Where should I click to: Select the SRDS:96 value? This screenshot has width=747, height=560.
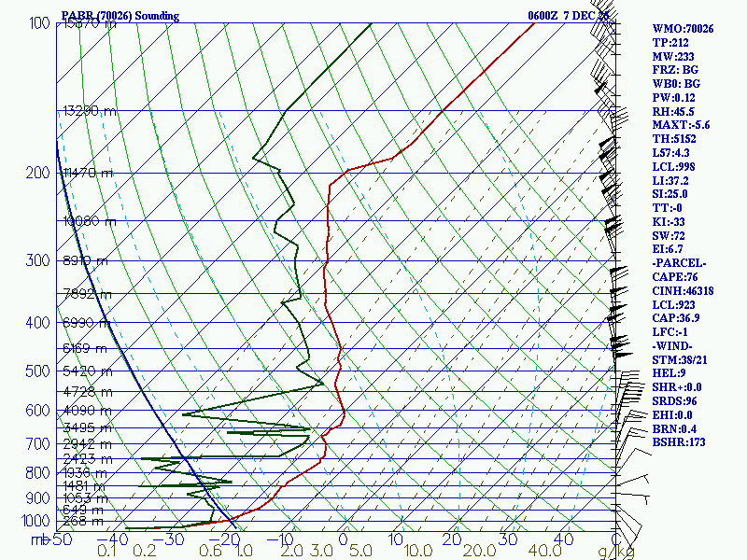point(674,401)
